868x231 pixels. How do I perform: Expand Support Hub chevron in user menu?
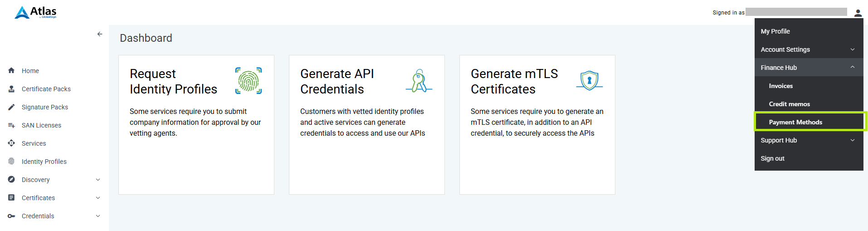coord(853,140)
